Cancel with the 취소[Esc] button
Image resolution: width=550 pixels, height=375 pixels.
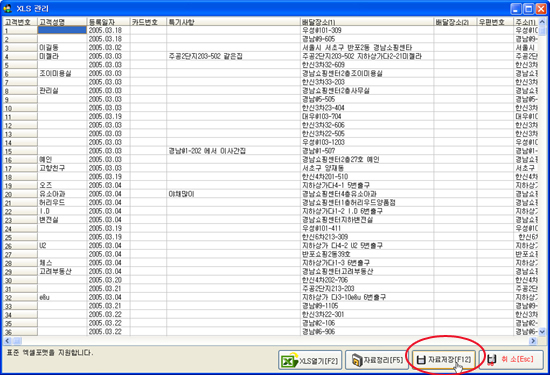coord(511,360)
